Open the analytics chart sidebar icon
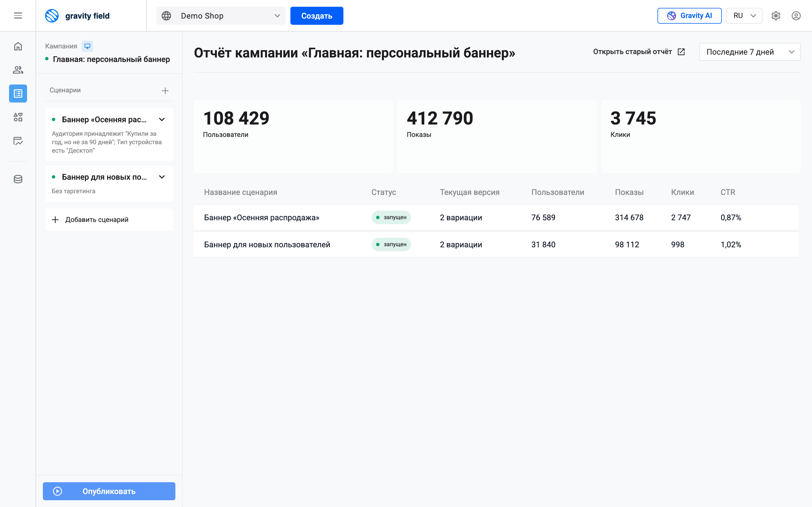 18,141
